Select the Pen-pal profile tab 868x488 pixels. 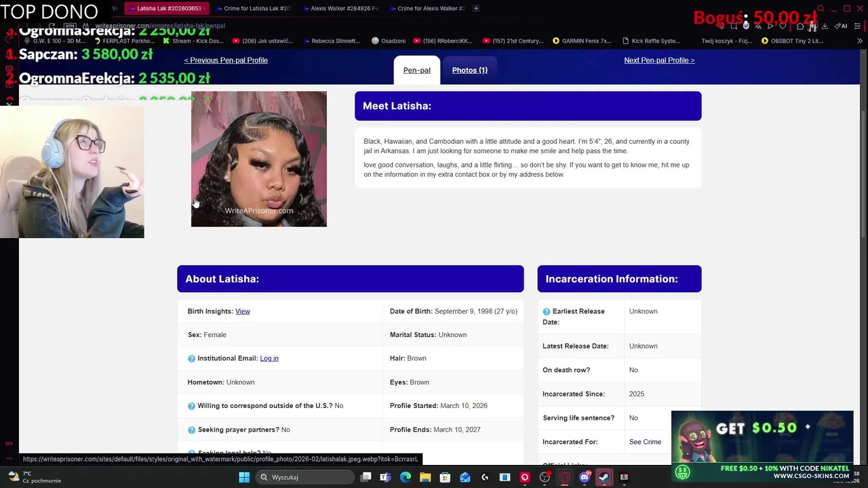417,70
